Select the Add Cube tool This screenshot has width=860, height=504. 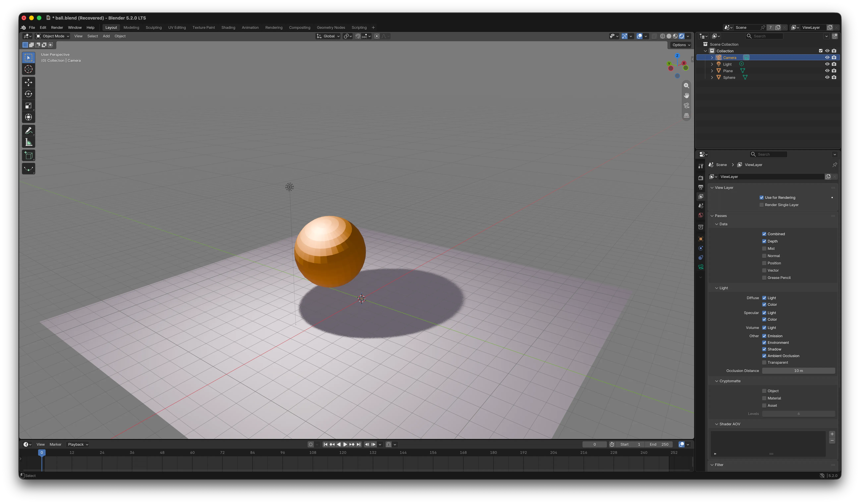pos(29,155)
